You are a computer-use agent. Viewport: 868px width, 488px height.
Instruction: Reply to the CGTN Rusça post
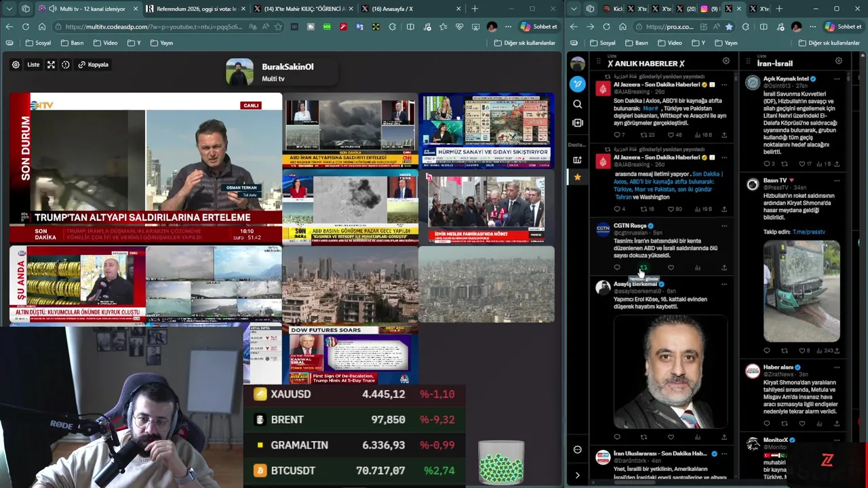pyautogui.click(x=616, y=268)
